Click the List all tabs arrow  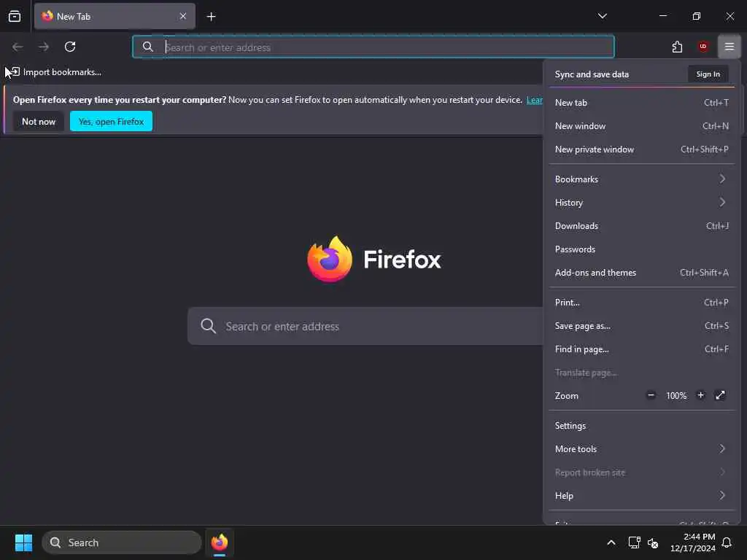tap(602, 16)
